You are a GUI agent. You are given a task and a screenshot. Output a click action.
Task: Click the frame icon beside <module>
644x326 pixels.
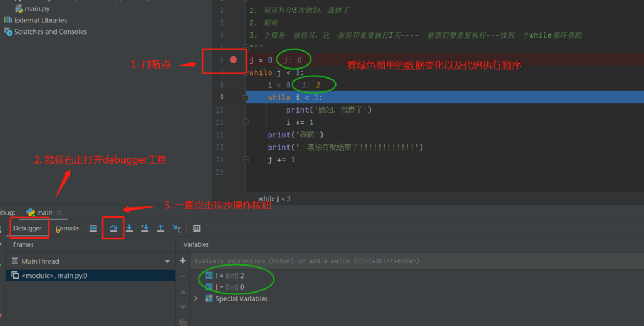(x=15, y=275)
